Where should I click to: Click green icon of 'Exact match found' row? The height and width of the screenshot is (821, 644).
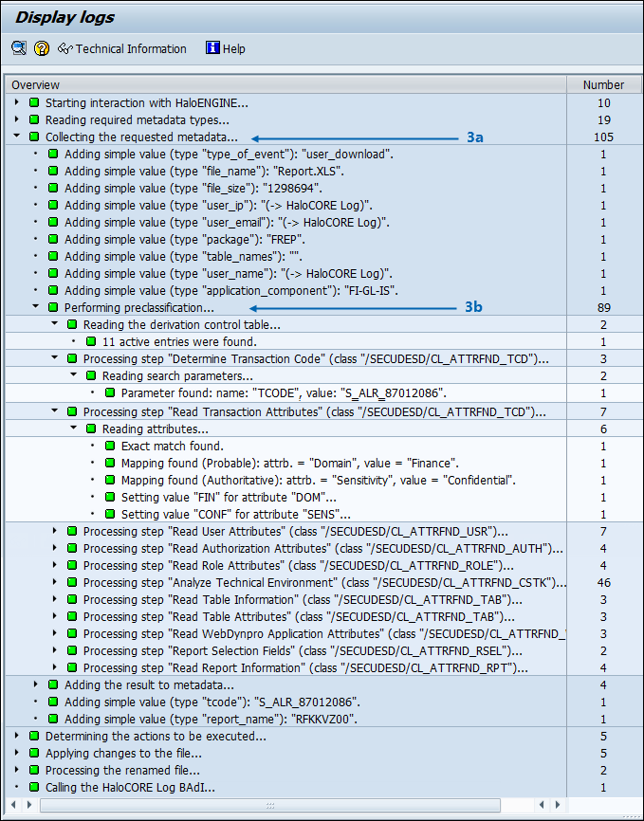click(x=110, y=446)
